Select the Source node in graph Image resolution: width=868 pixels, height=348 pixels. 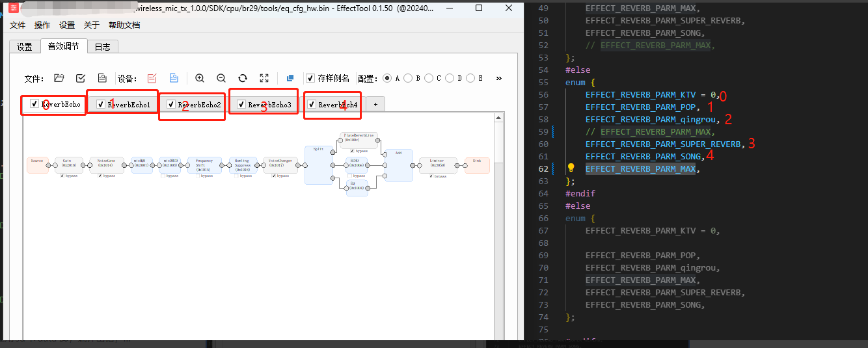point(37,165)
